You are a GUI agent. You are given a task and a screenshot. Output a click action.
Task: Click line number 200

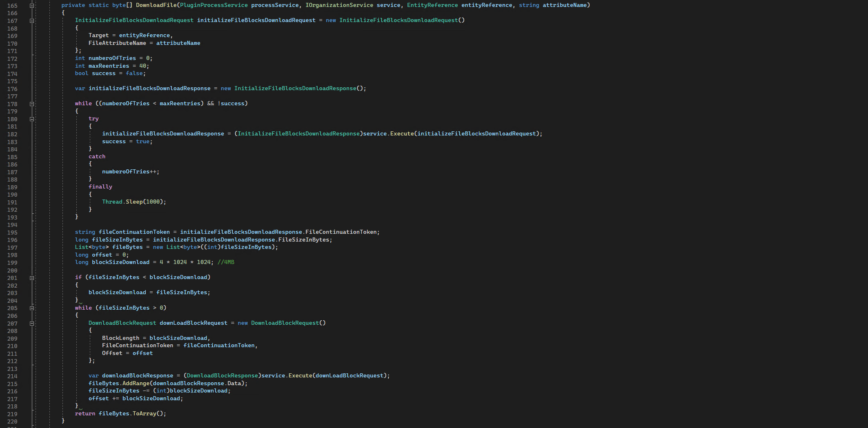point(12,271)
